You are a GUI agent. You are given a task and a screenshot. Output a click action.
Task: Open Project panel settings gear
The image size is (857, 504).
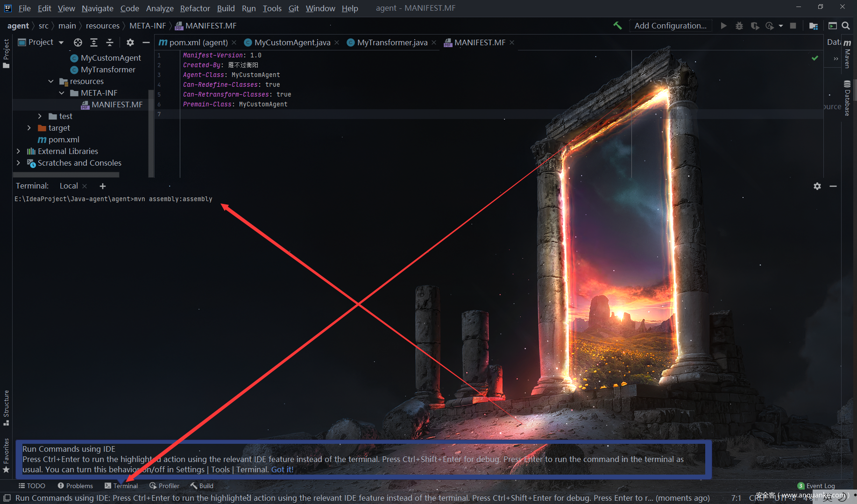(x=130, y=42)
